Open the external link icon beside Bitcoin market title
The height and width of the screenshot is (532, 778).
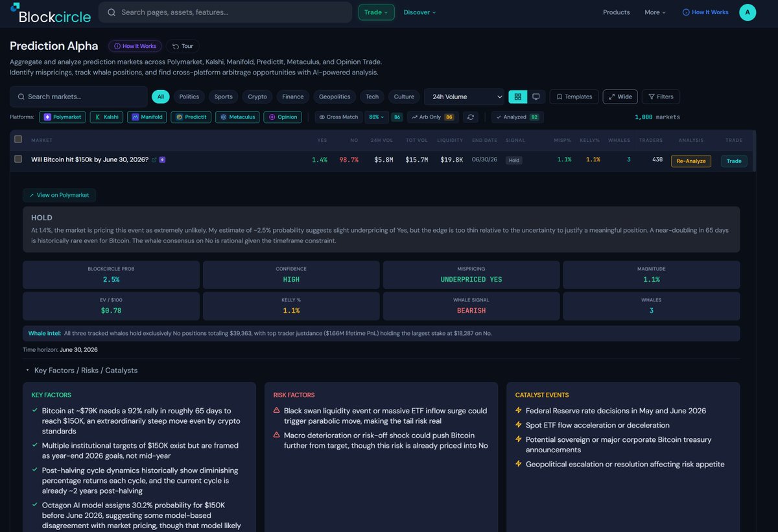point(154,159)
